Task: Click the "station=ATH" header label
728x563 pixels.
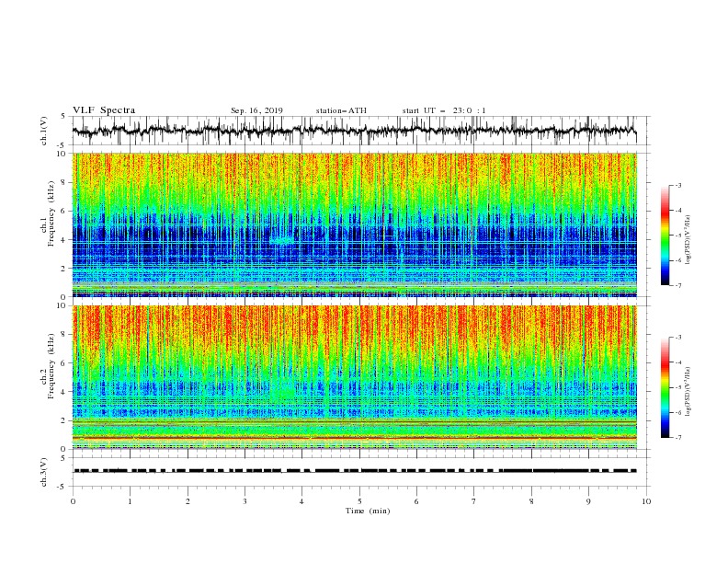Action: [x=341, y=110]
